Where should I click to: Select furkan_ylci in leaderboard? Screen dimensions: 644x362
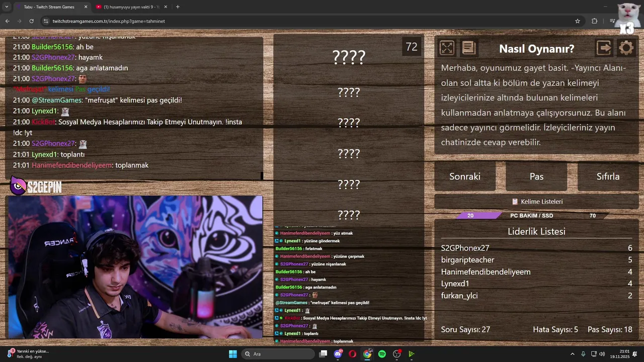point(459,296)
